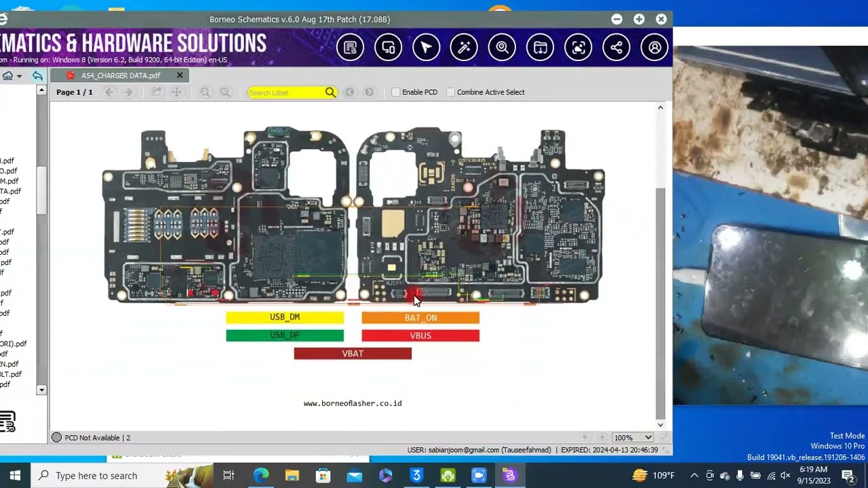Screen dimensions: 868x488
Task: Open the blue '3' app in the taskbar
Action: (x=416, y=476)
